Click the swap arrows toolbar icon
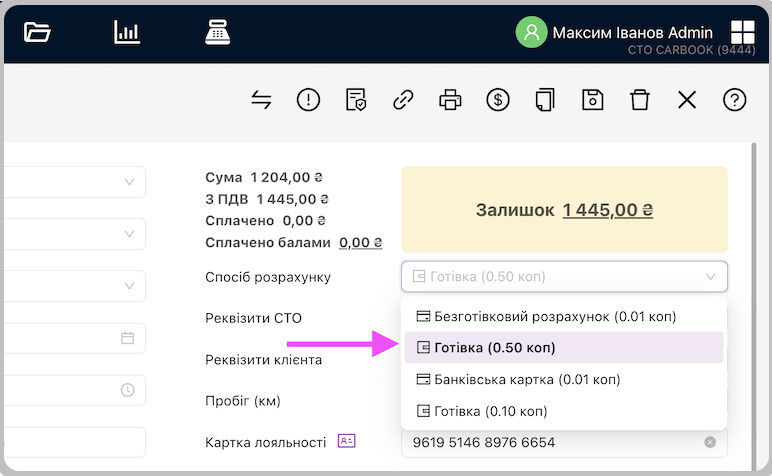Viewport: 772px width, 476px height. (261, 100)
